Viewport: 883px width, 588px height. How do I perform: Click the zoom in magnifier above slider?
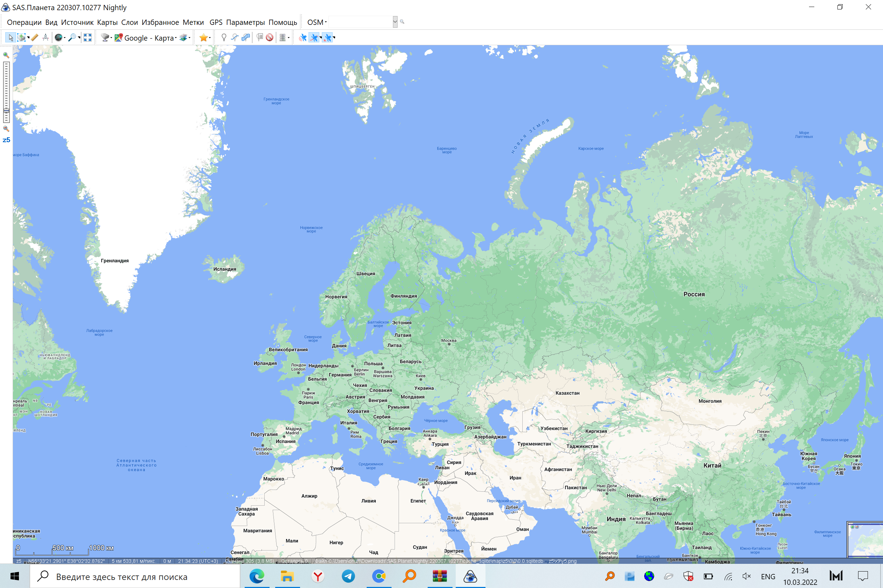coord(6,55)
